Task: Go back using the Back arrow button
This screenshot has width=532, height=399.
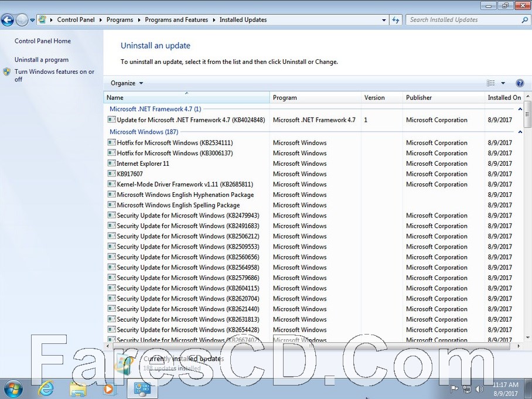Action: [x=7, y=20]
